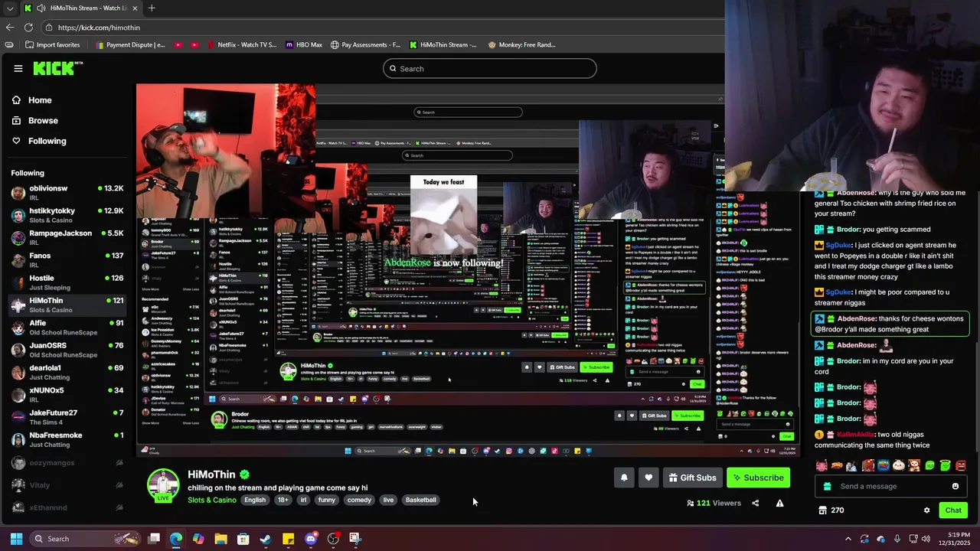Click the Slots & Casino category link
The image size is (980, 551).
(212, 500)
